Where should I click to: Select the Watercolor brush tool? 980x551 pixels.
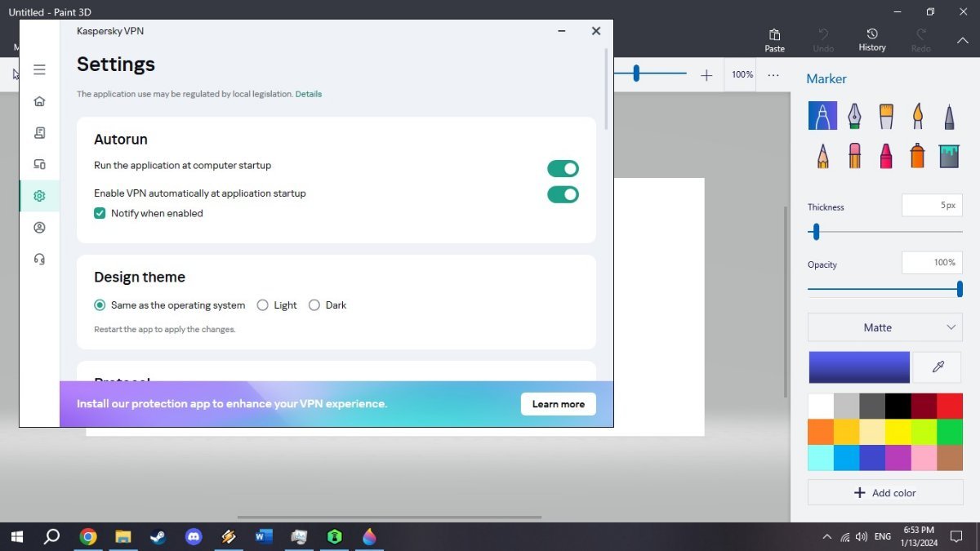[917, 116]
